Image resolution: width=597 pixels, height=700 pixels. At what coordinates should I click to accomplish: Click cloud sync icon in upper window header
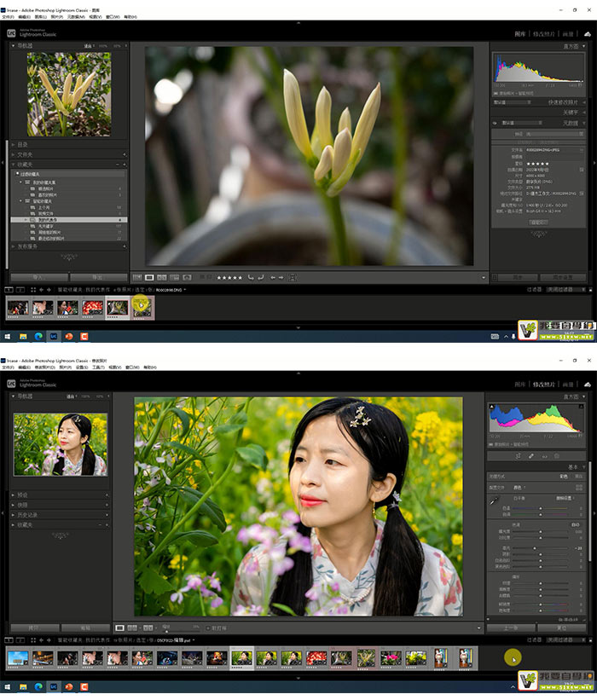pyautogui.click(x=587, y=34)
